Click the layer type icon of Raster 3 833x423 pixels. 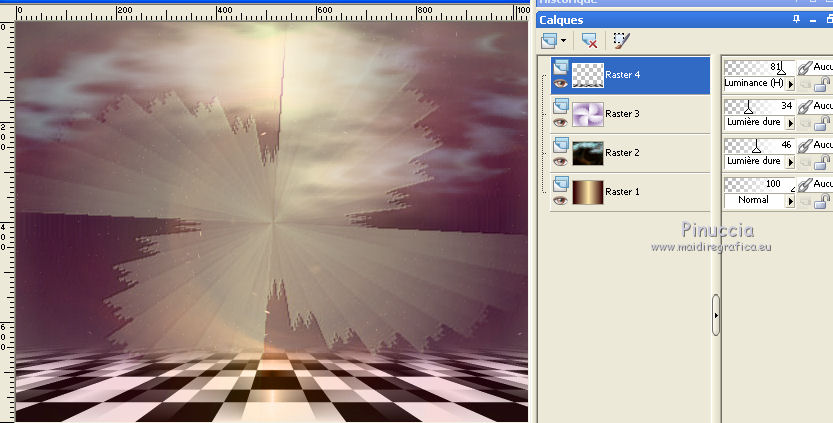coord(560,106)
